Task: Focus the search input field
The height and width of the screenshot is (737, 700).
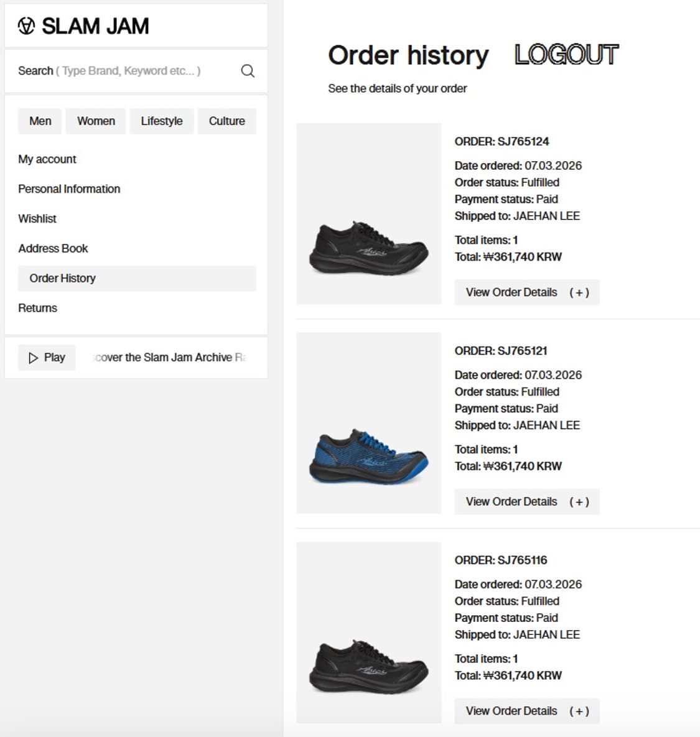Action: [127, 71]
